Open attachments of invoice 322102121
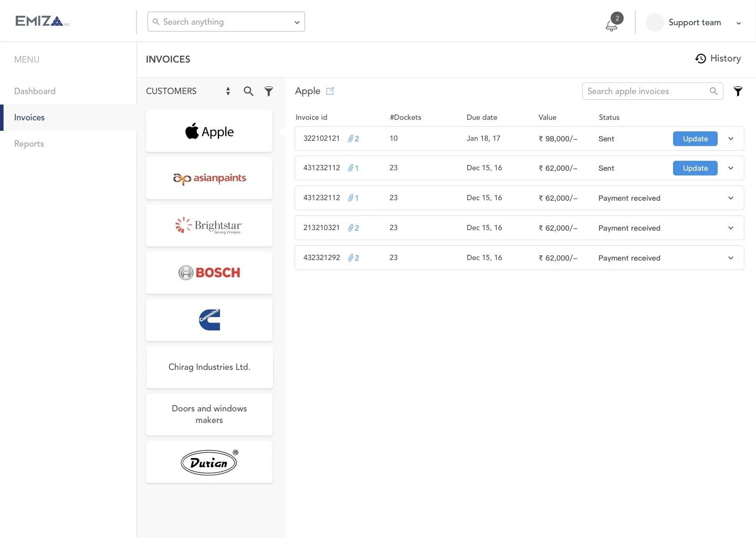Screen dimensions: 756x538 [x=353, y=139]
